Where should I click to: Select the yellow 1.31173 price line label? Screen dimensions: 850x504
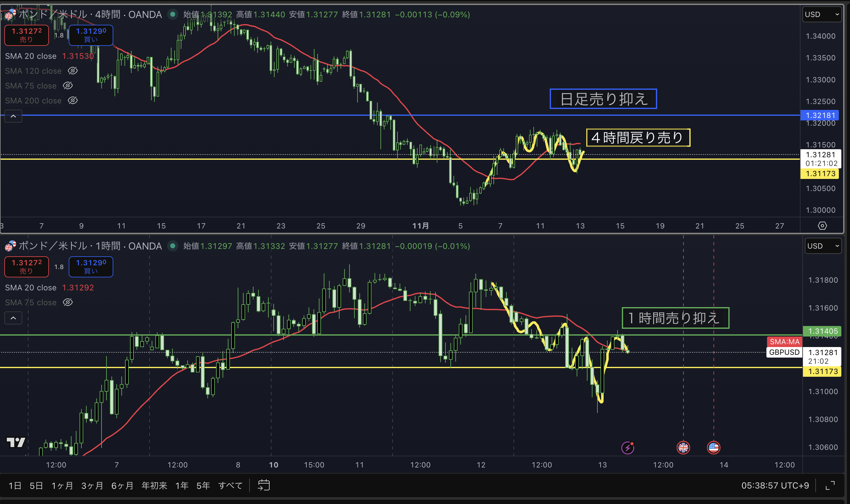[x=820, y=174]
